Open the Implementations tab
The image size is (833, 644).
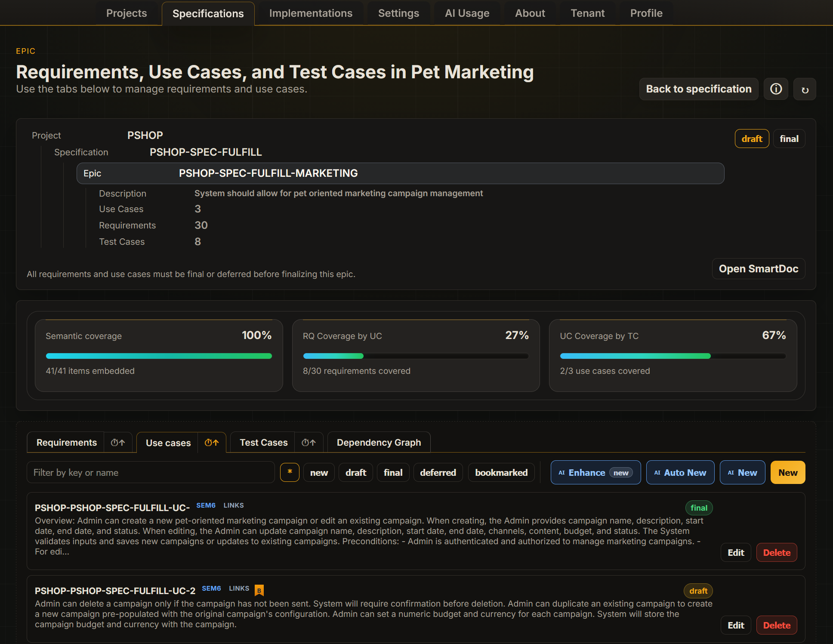311,13
